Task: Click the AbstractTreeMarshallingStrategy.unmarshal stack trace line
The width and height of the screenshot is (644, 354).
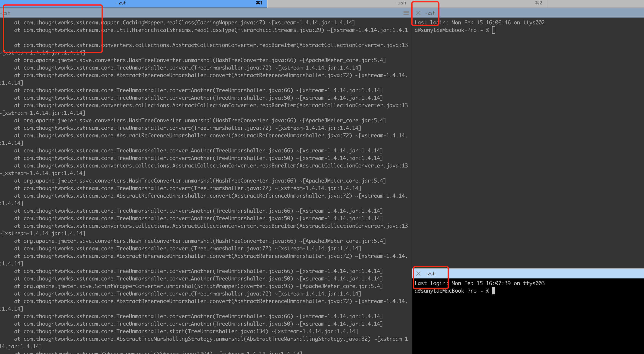Action: click(211, 339)
